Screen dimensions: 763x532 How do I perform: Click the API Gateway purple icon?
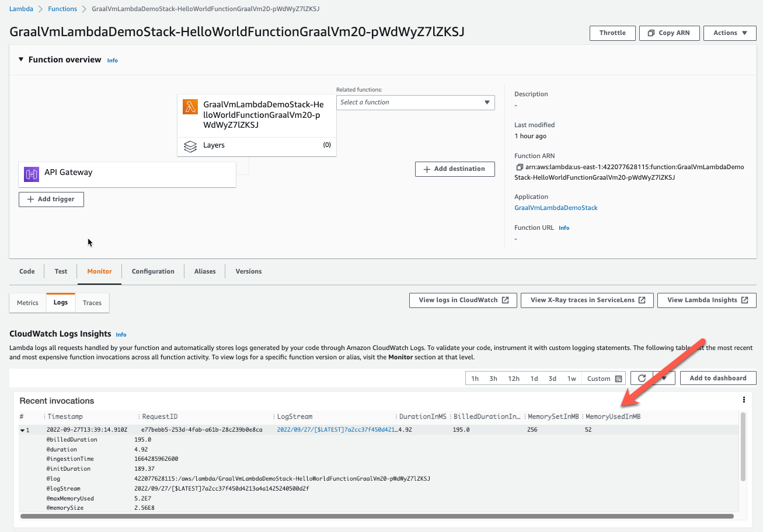[x=31, y=174]
